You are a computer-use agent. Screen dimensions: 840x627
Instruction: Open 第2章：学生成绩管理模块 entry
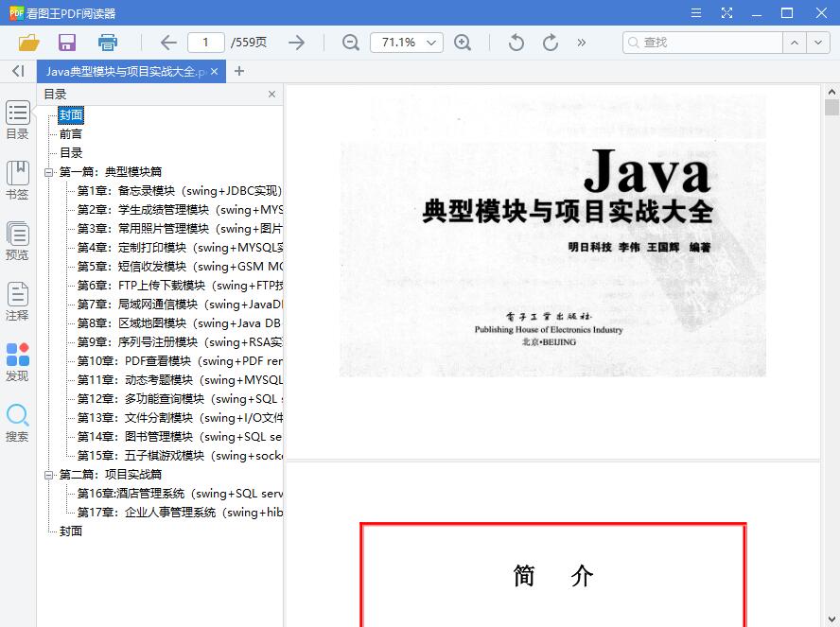pyautogui.click(x=180, y=210)
